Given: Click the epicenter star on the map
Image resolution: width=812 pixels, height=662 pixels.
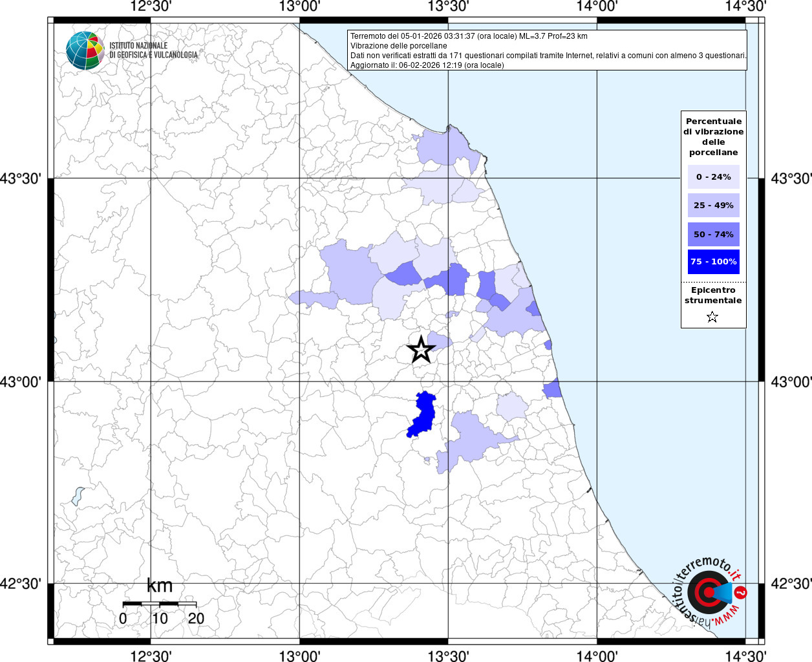Looking at the screenshot, I should (421, 350).
